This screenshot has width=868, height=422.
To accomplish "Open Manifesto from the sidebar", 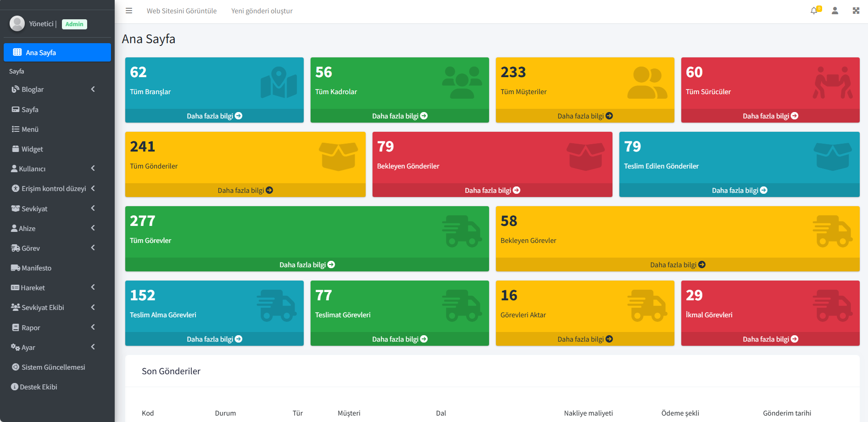I will click(x=36, y=268).
